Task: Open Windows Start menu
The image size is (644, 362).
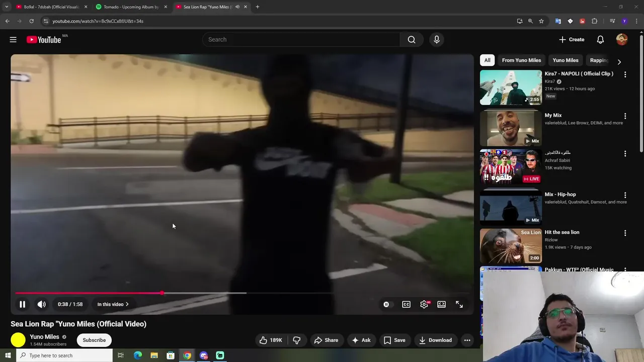Action: 8,355
